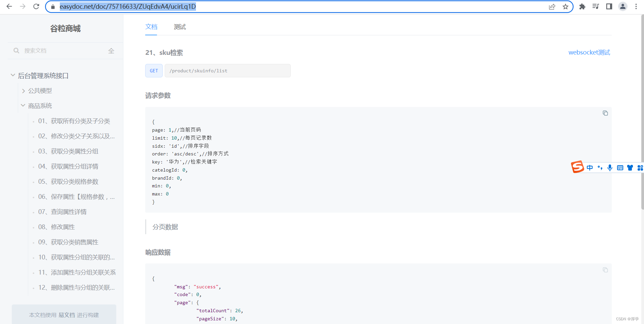644x324 pixels.
Task: Open the browser extensions puzzle icon
Action: tap(582, 6)
